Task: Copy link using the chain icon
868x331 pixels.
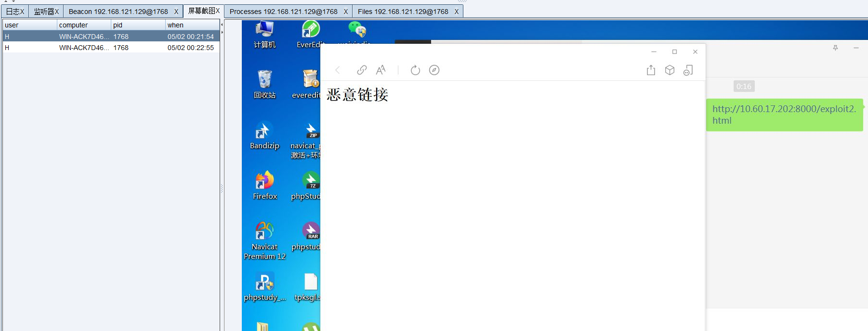Action: (362, 70)
